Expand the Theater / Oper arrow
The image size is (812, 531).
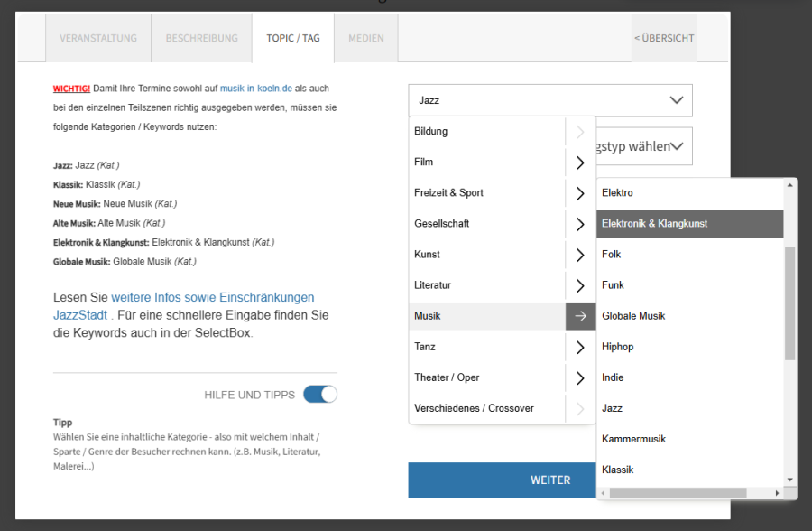(x=580, y=377)
